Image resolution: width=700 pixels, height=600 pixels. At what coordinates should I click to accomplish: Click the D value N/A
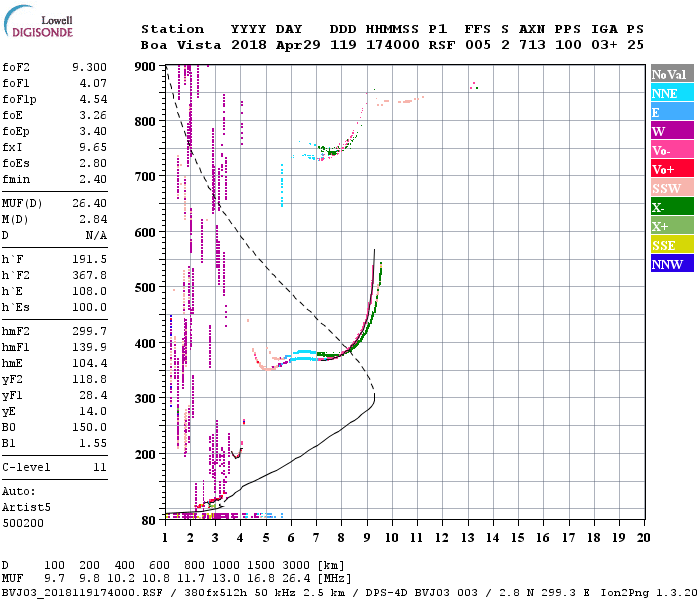point(96,235)
